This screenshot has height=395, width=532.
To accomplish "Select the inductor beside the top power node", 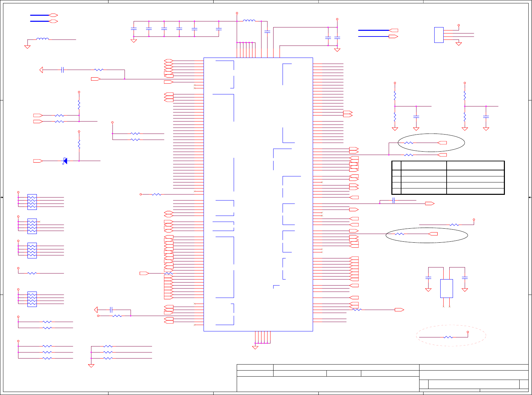I will (x=249, y=21).
